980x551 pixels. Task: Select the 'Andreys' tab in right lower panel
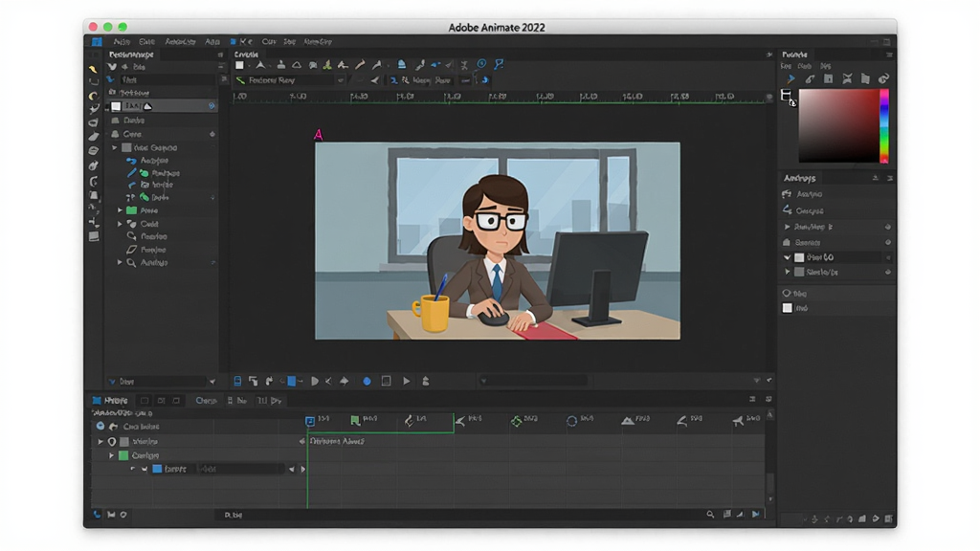800,178
